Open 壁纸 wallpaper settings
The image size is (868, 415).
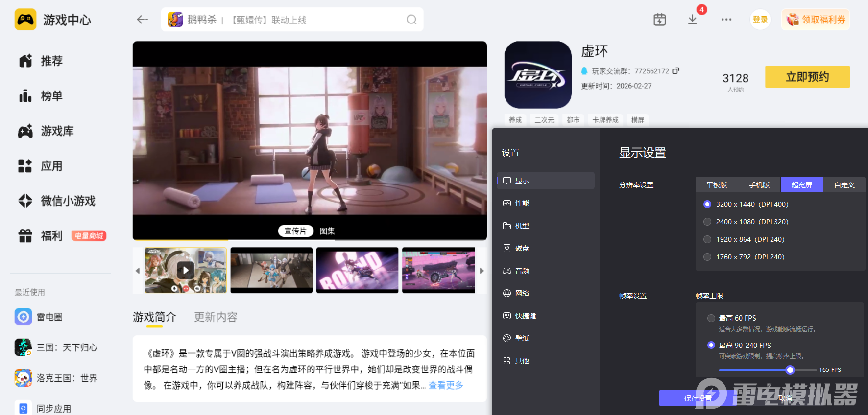[546, 338]
